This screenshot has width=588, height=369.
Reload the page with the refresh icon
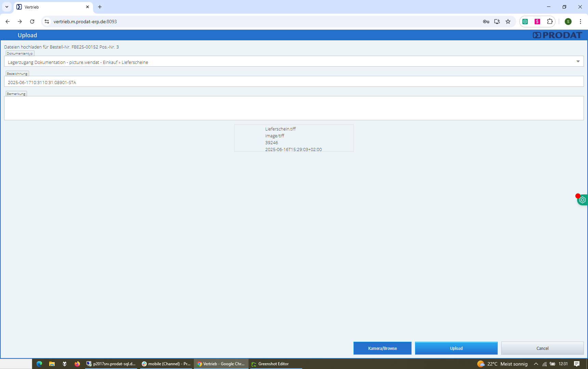click(x=32, y=22)
